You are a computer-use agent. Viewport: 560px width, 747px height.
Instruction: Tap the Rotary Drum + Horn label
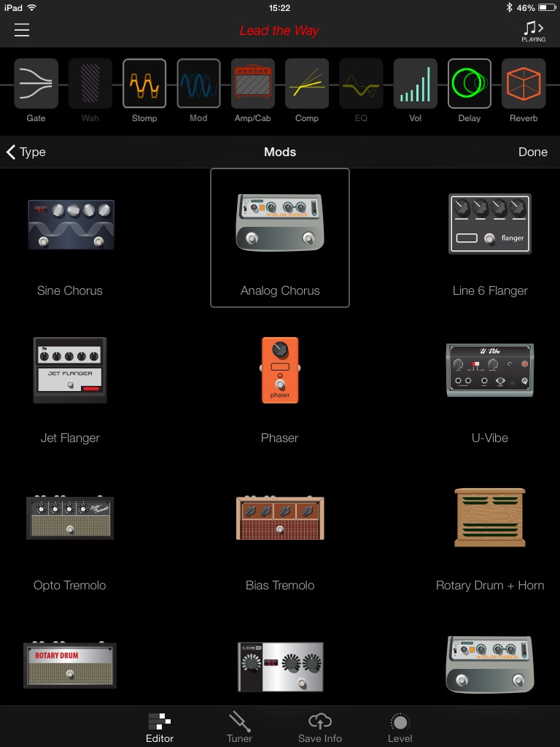tap(490, 586)
